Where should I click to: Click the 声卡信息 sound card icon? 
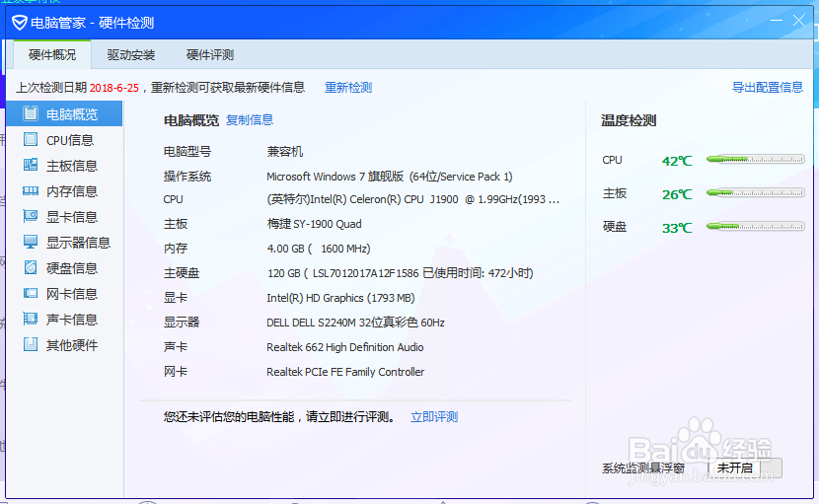click(31, 319)
